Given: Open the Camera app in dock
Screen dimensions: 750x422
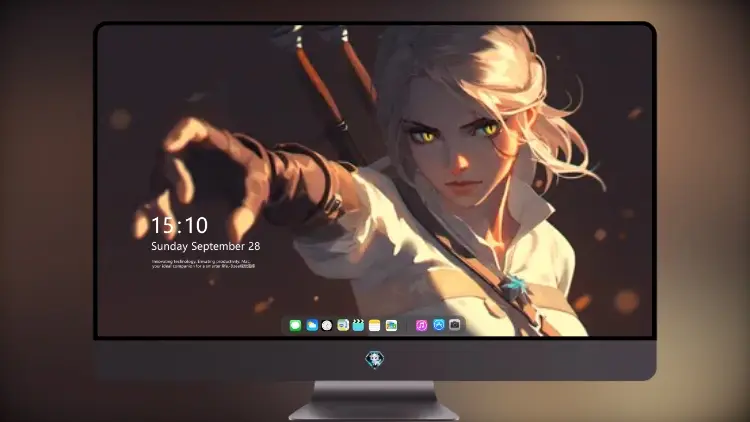Looking at the screenshot, I should click(x=455, y=325).
